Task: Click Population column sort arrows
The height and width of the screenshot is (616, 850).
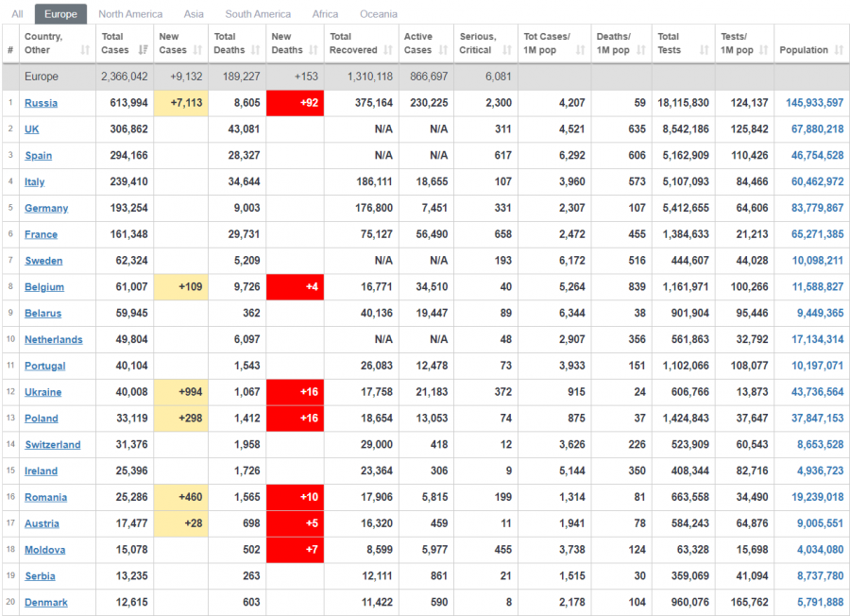Action: click(838, 50)
